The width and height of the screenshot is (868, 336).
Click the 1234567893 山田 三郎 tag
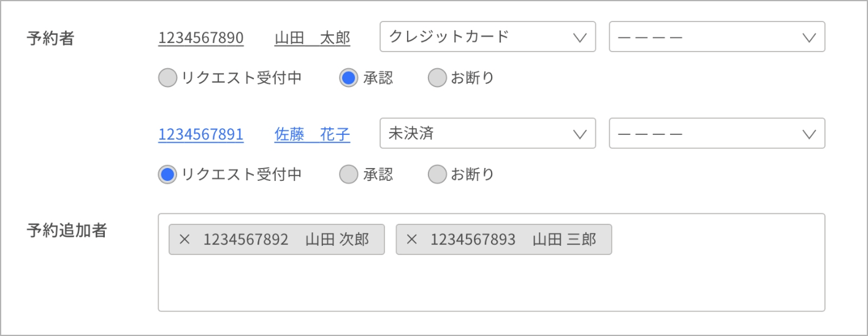click(x=512, y=240)
